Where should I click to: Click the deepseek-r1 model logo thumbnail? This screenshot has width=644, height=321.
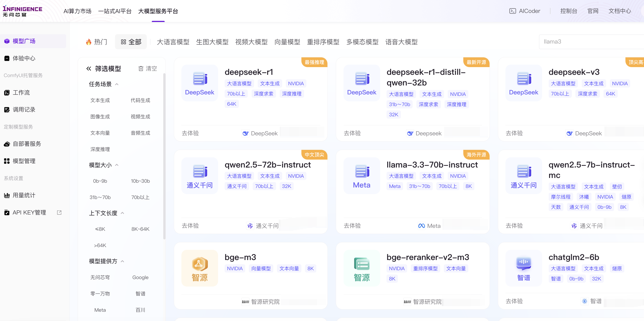pyautogui.click(x=199, y=83)
